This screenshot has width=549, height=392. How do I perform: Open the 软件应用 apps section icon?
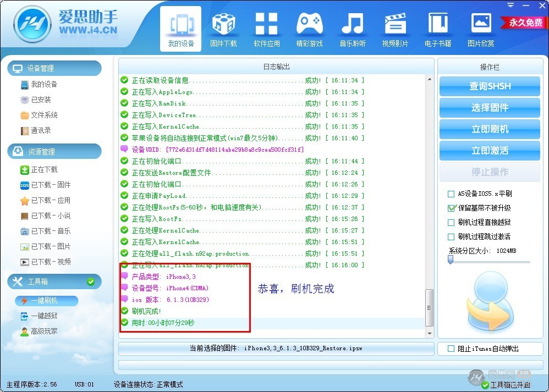[x=266, y=25]
